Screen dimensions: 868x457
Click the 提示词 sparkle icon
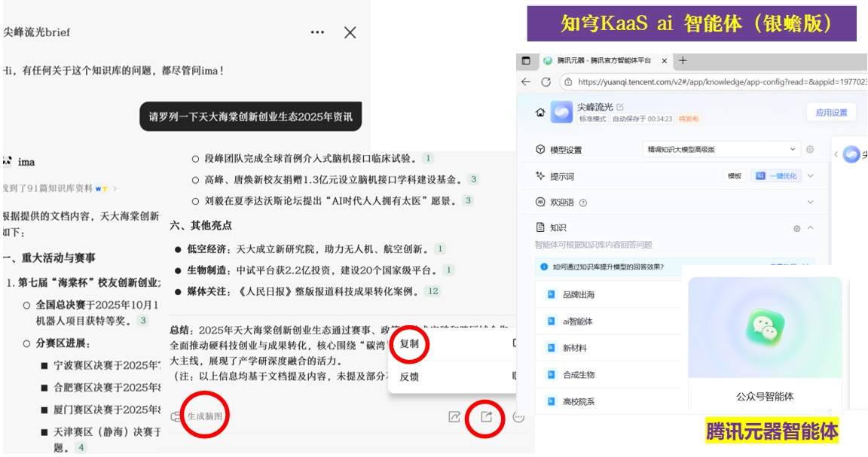coord(540,176)
